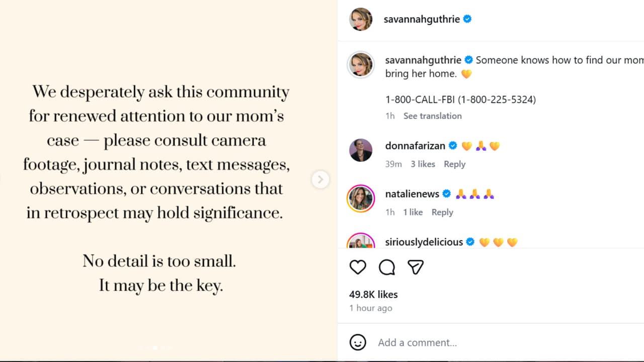Image resolution: width=644 pixels, height=362 pixels.
Task: Click the donnafarizan username label
Action: click(x=415, y=146)
